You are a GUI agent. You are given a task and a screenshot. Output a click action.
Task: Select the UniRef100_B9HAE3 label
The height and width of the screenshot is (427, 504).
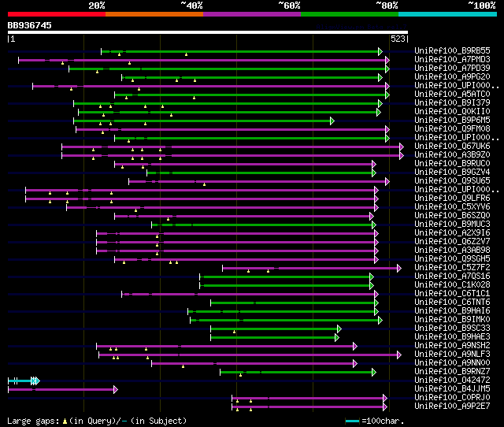pos(452,337)
